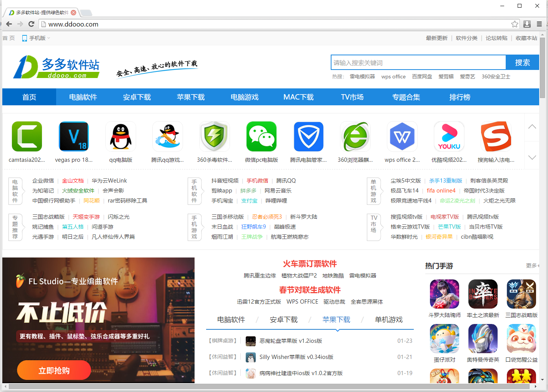Click the horizontal page scrollbar
548x392 pixels.
[x=270, y=386]
